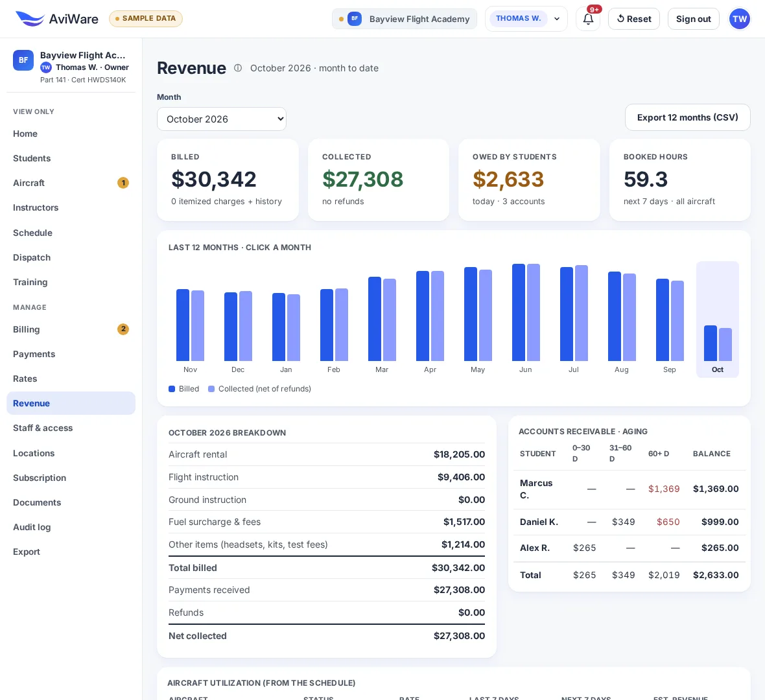The image size is (765, 700).
Task: Open Schedule page
Action: coord(71,233)
